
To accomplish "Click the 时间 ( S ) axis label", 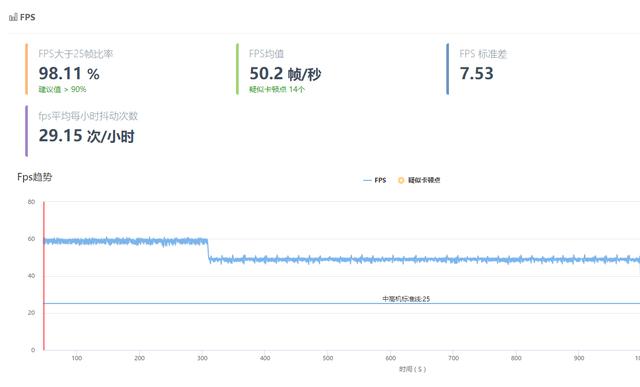I will (x=412, y=369).
